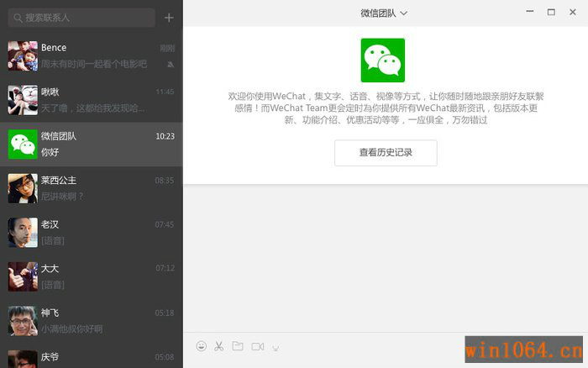
Task: Start a video call with camera icon
Action: [x=258, y=346]
